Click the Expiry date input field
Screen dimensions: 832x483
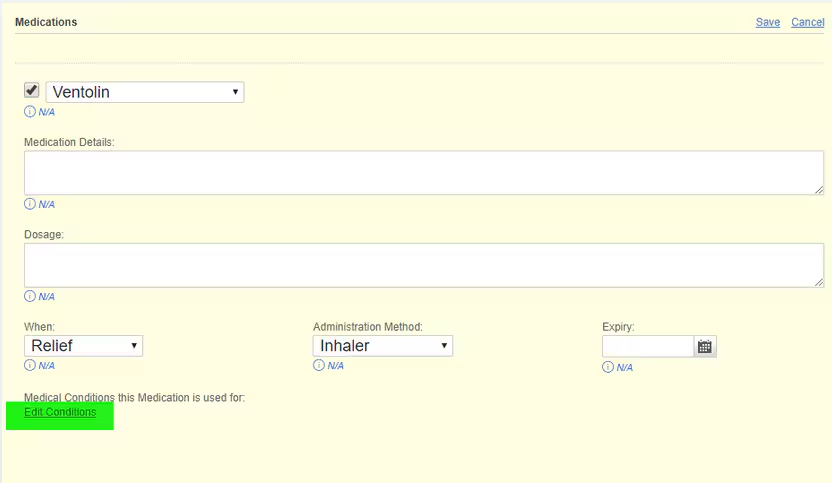[x=648, y=347]
